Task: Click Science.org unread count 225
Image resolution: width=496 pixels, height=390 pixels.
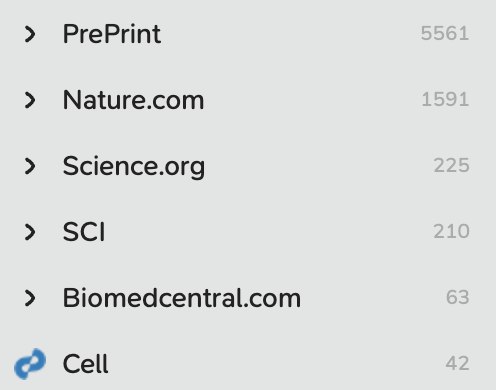Action: pyautogui.click(x=452, y=165)
